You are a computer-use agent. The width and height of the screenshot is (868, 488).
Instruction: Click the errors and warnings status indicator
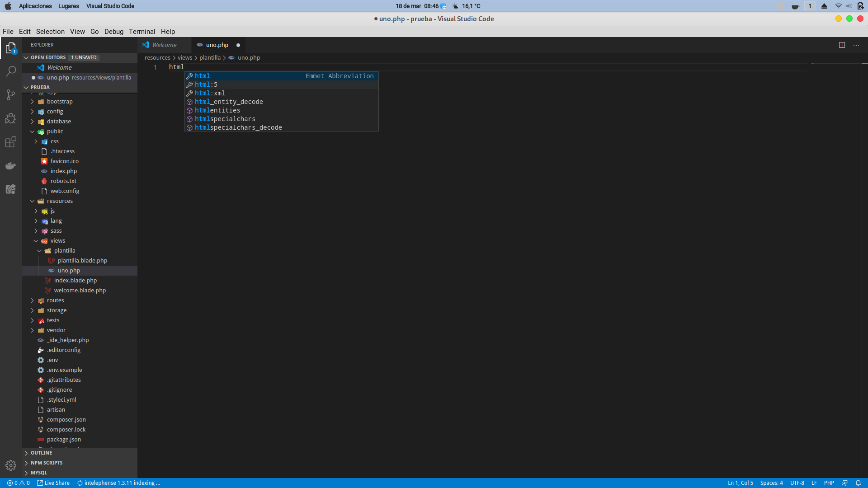pos(19,483)
